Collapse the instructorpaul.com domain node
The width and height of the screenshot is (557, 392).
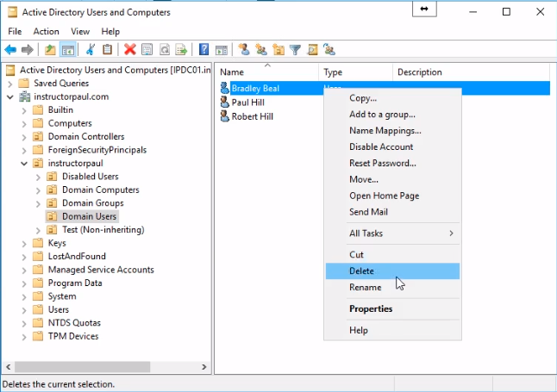(10, 96)
